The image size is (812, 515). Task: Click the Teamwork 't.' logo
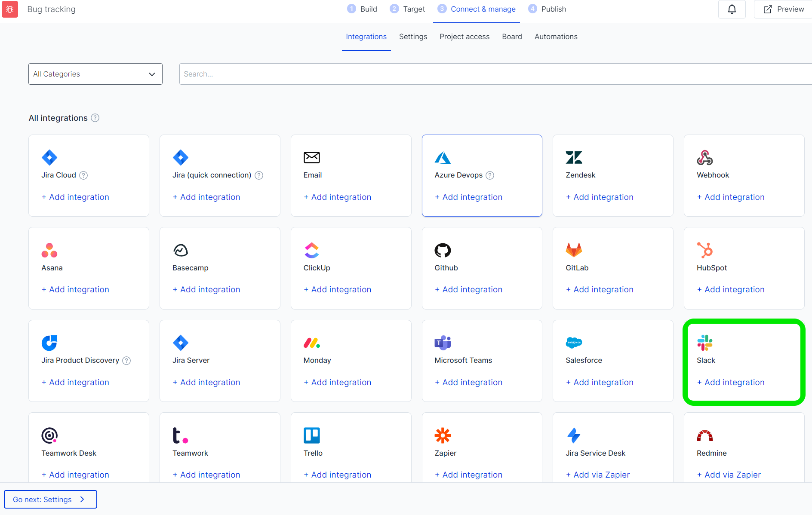(x=181, y=435)
